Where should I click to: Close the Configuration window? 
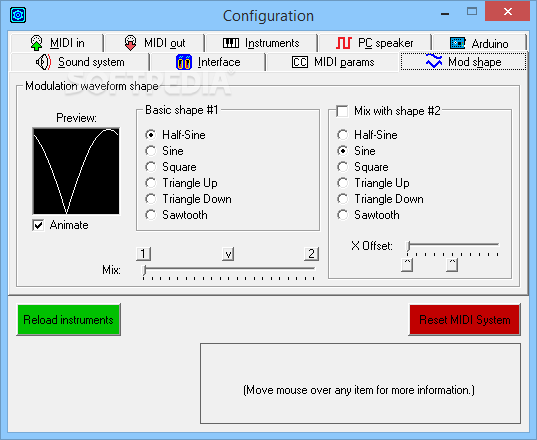click(508, 12)
